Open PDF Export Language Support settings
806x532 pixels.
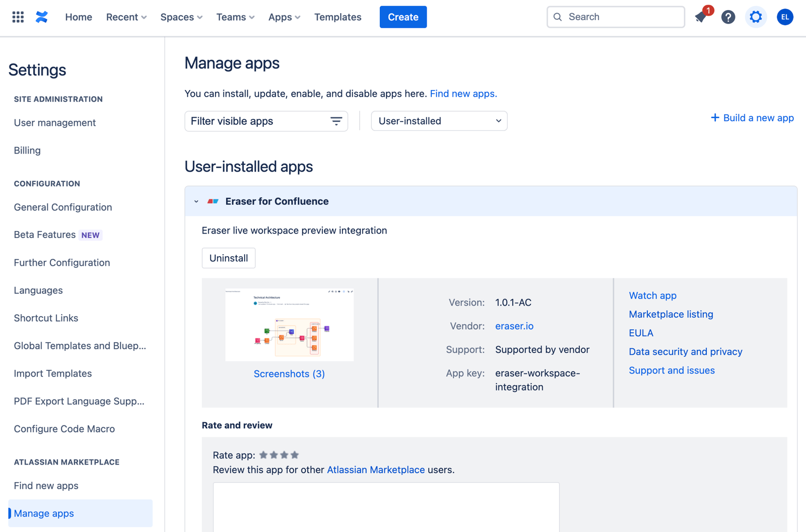coord(79,401)
